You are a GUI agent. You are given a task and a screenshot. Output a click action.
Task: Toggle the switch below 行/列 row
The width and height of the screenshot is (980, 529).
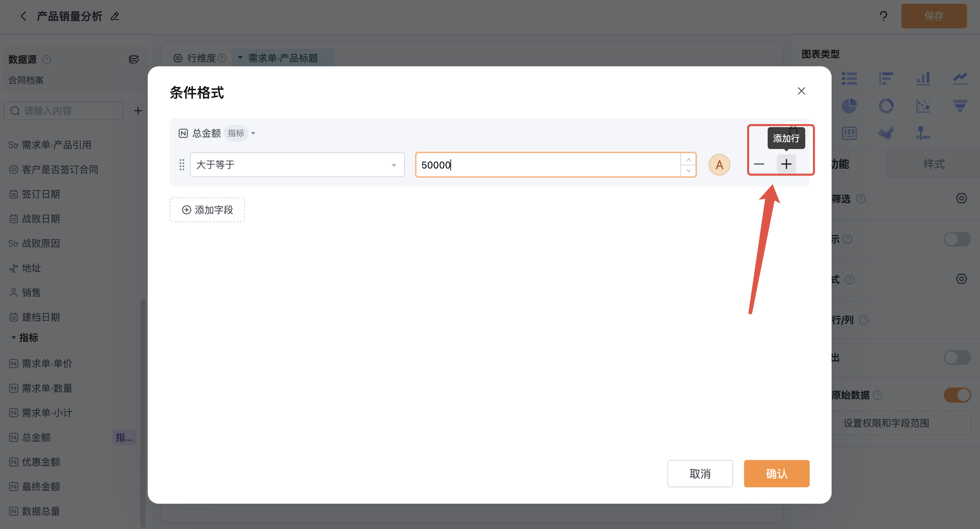(x=957, y=357)
